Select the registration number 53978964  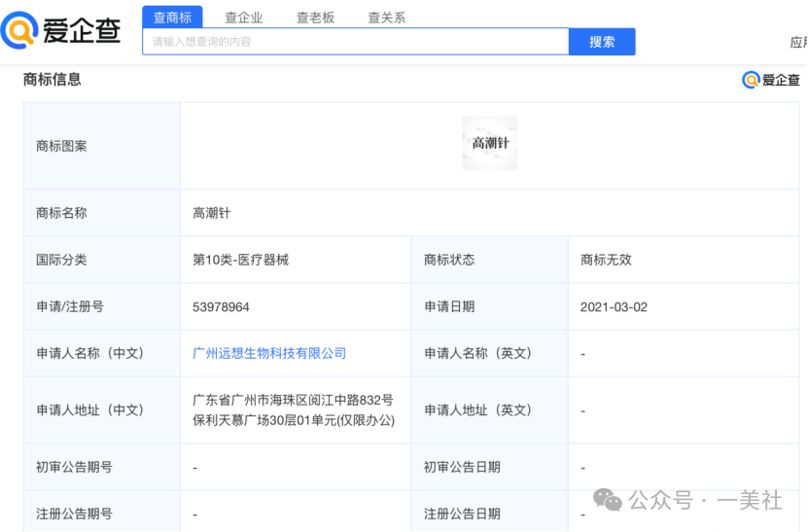221,307
